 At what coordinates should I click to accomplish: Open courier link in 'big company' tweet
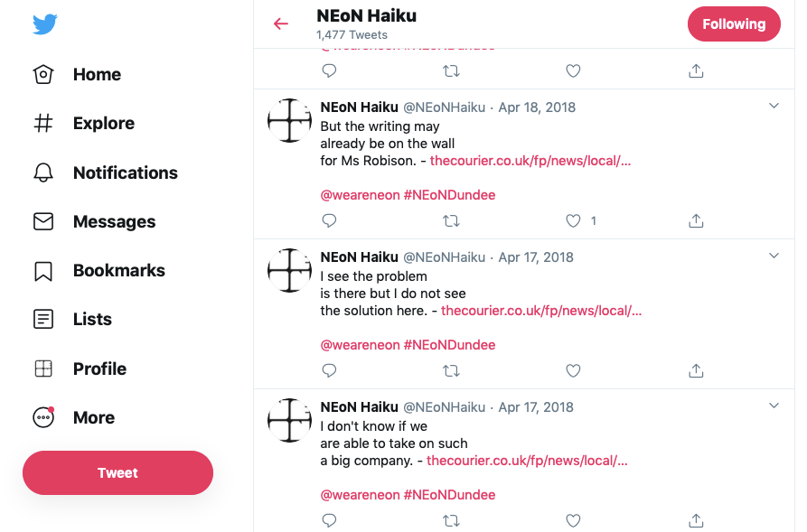527,461
